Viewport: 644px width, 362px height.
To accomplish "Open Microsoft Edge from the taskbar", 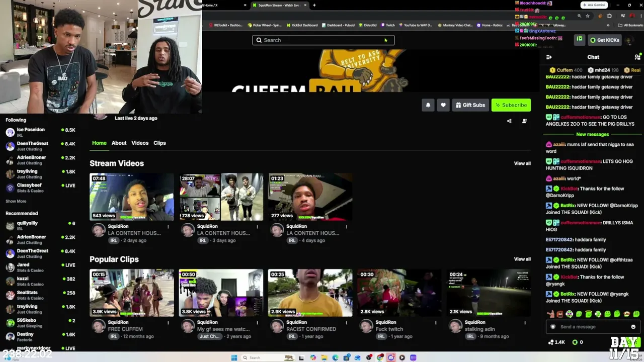I will tap(335, 357).
